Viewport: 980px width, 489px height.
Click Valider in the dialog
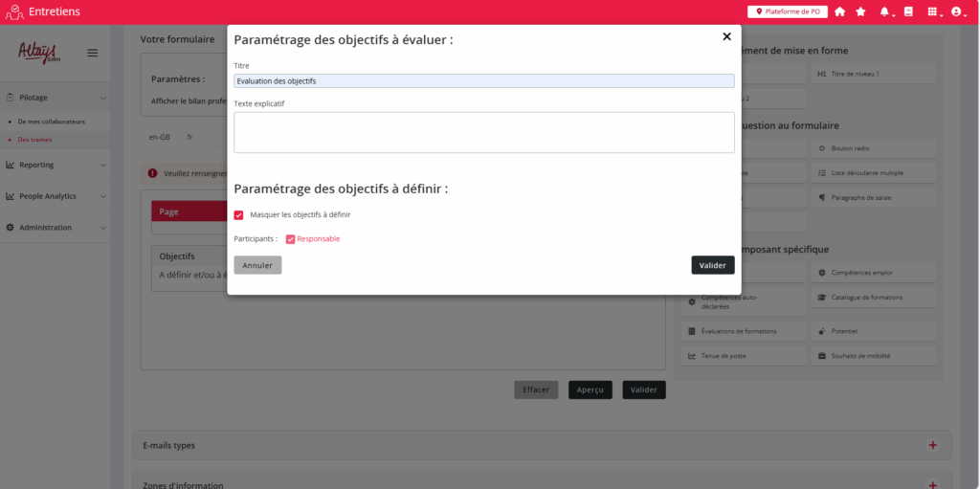click(712, 265)
